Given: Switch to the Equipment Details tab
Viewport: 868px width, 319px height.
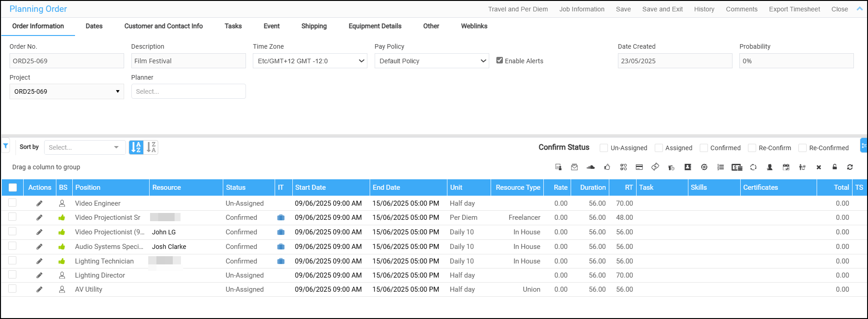Looking at the screenshot, I should click(x=375, y=26).
